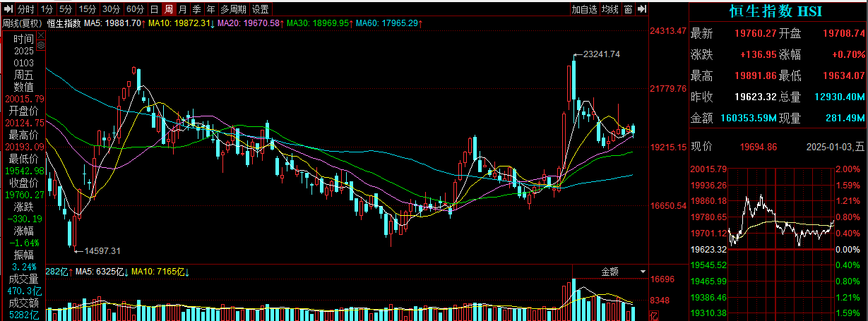This screenshot has width=868, height=321.
Task: Click the 最低价 value 19542.98
Action: (x=24, y=171)
